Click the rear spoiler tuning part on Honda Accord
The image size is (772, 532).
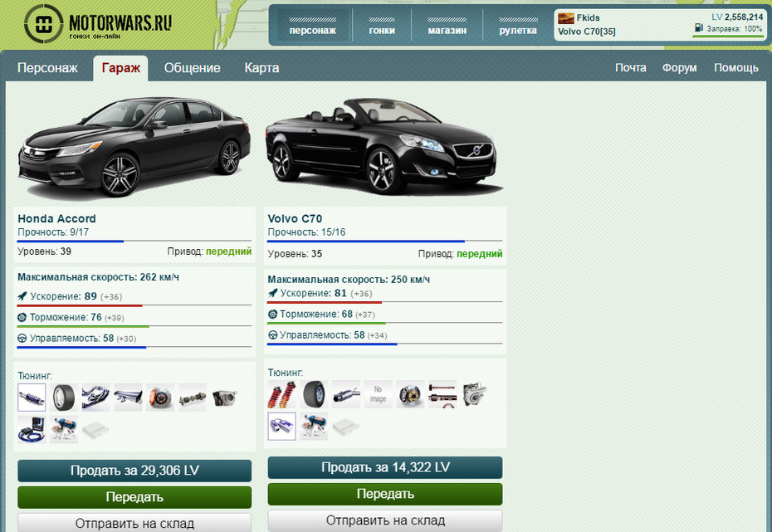pyautogui.click(x=128, y=398)
